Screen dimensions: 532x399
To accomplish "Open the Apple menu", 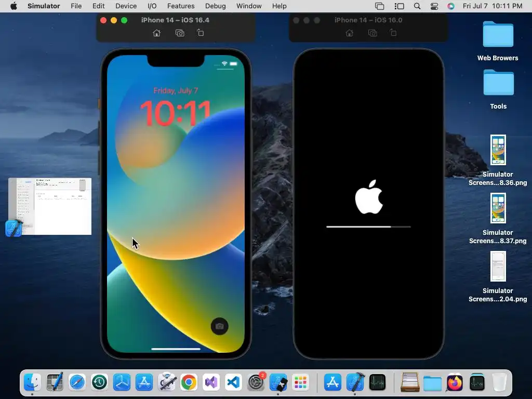I will (x=14, y=6).
